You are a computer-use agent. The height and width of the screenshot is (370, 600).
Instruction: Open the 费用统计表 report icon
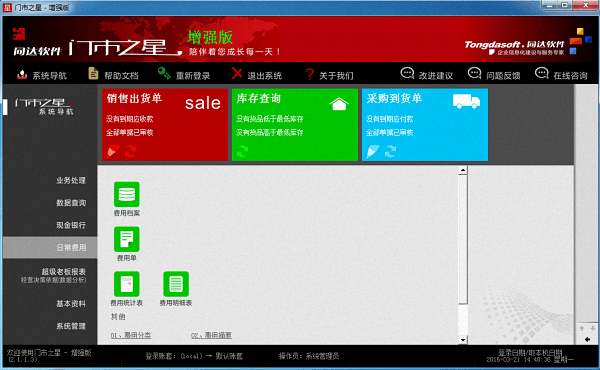(127, 284)
